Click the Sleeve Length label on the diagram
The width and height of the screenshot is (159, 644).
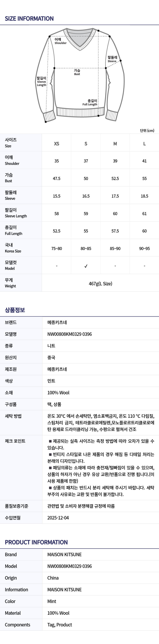click(42, 82)
